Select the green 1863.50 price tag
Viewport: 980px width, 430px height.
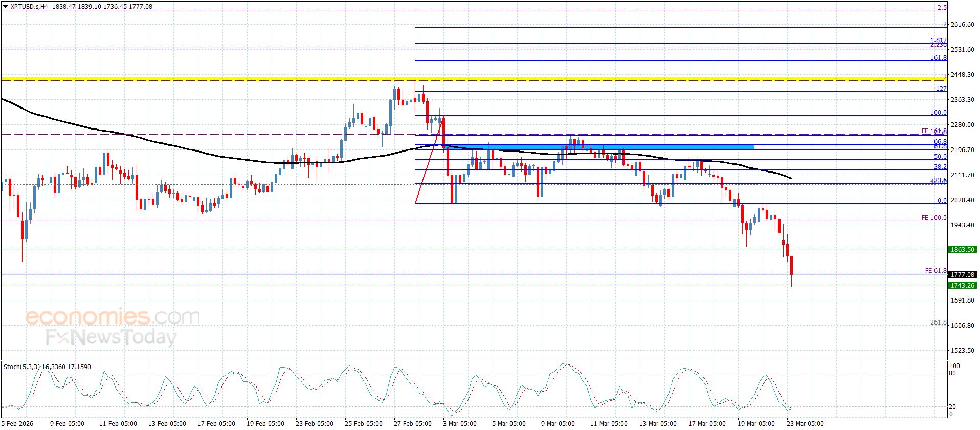pos(962,250)
